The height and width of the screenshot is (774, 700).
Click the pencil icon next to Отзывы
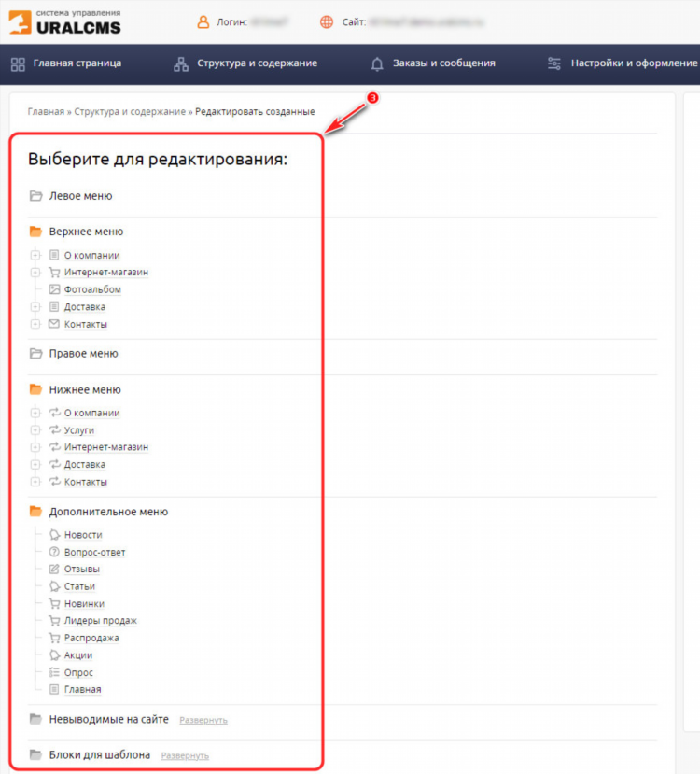(54, 569)
